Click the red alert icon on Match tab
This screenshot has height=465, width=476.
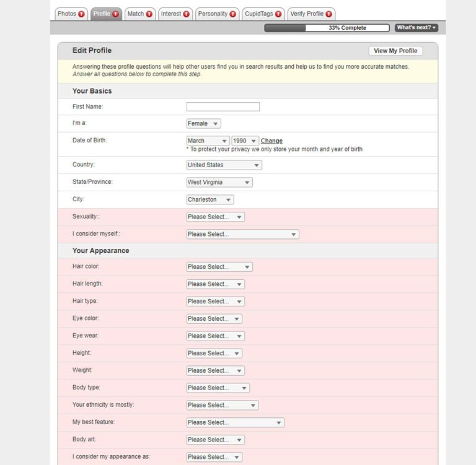click(150, 14)
